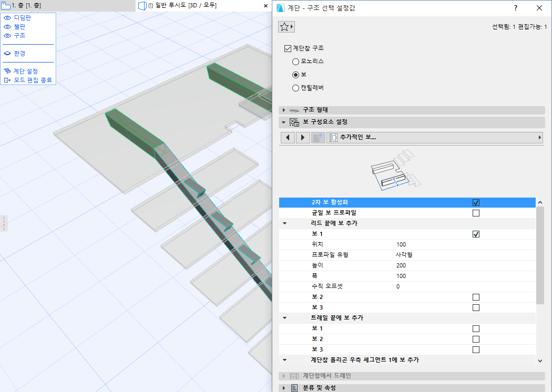The height and width of the screenshot is (392, 552).
Task: Click the 보 구성요소 설정 panel icon
Action: [x=294, y=122]
